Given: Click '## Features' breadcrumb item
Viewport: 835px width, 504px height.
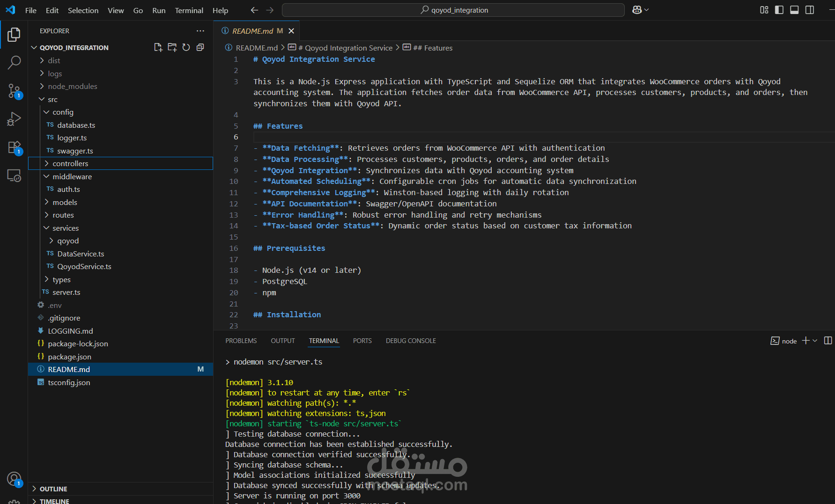Looking at the screenshot, I should (432, 48).
